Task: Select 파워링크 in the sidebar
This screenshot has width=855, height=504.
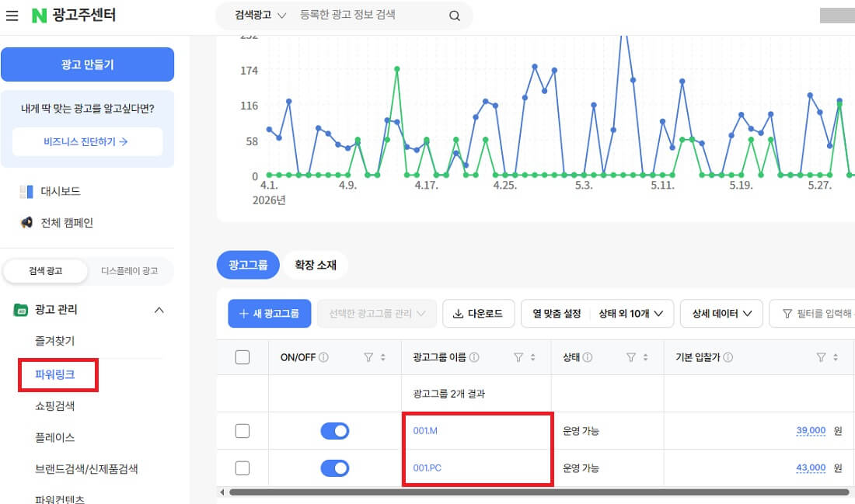Action: [x=54, y=375]
